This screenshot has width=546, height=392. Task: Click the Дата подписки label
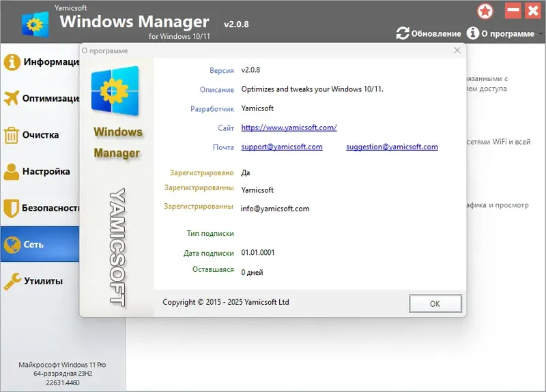pos(209,253)
